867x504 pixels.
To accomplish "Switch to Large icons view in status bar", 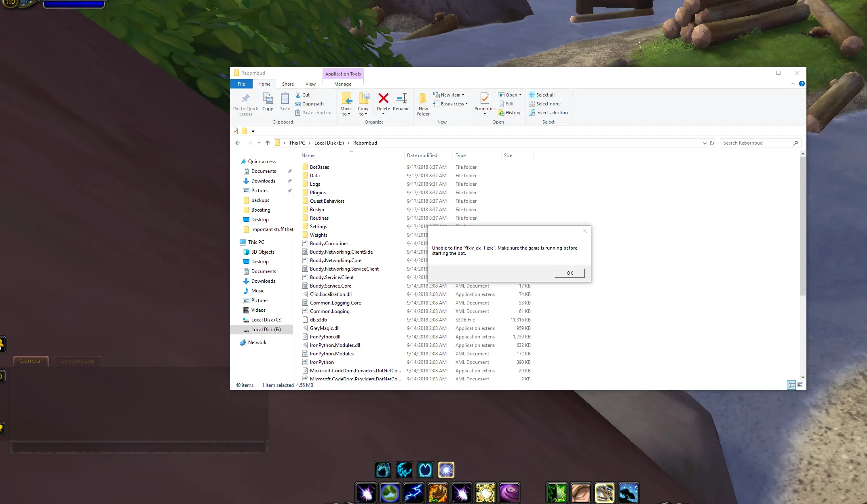I will pos(800,385).
